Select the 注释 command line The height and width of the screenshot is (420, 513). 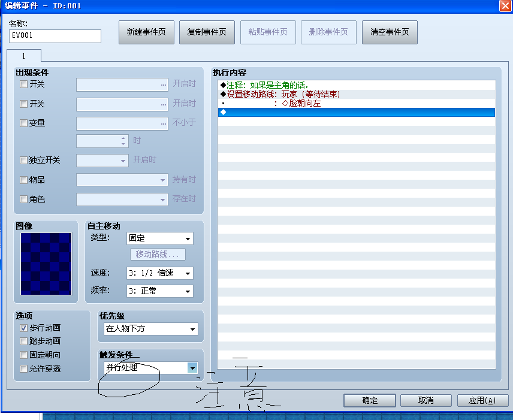(357, 85)
